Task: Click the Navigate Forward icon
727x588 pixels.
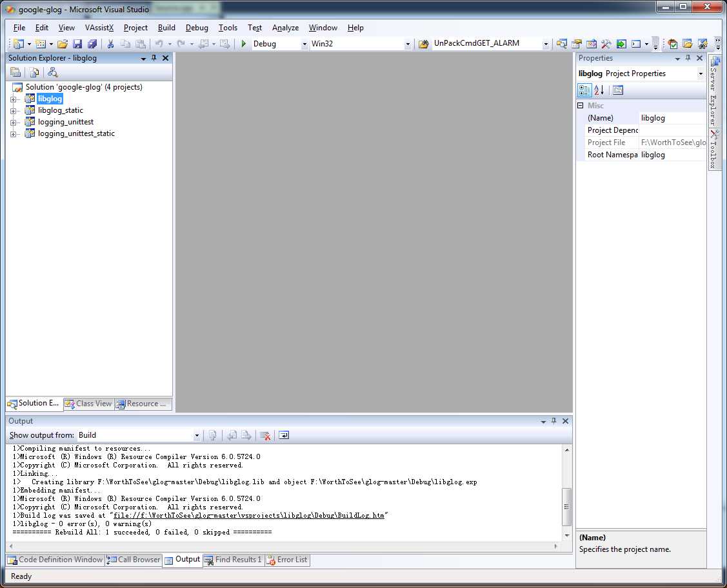Action: click(225, 44)
